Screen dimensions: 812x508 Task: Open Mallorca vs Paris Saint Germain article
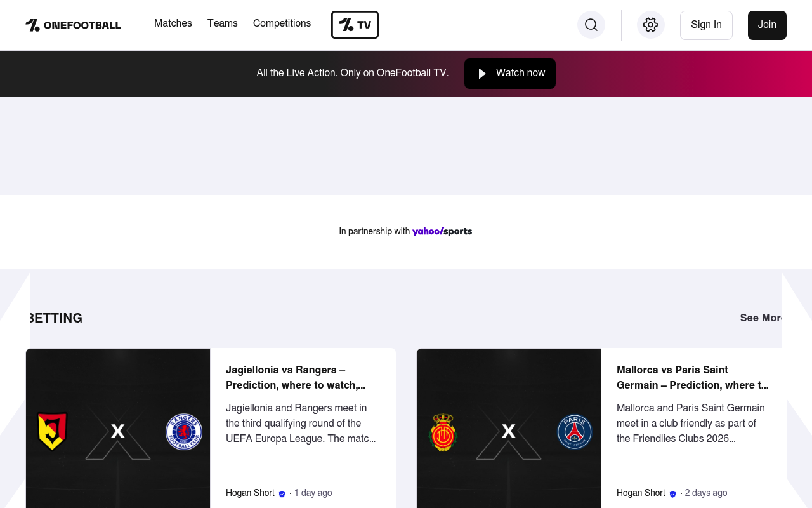click(x=693, y=378)
